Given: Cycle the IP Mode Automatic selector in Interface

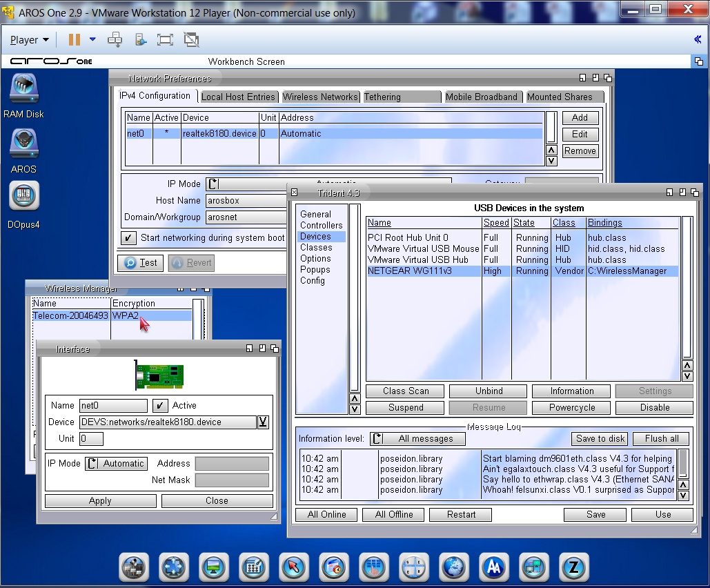Looking at the screenshot, I should [x=116, y=464].
